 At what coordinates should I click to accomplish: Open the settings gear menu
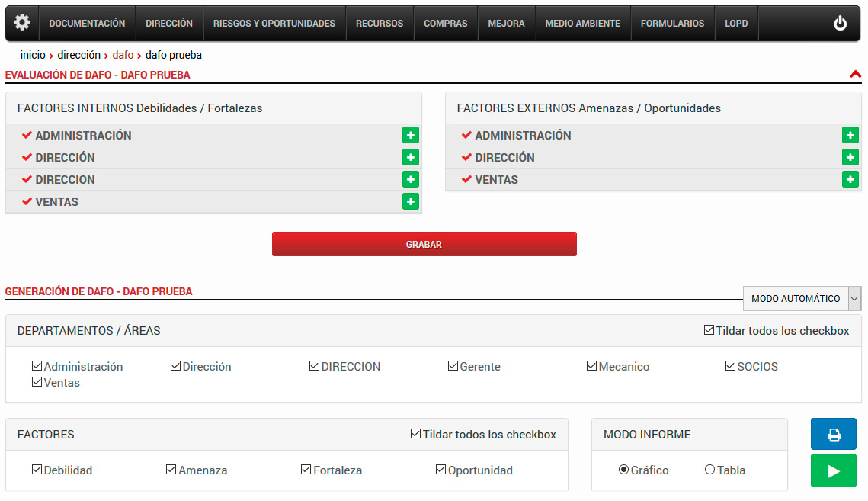click(22, 23)
